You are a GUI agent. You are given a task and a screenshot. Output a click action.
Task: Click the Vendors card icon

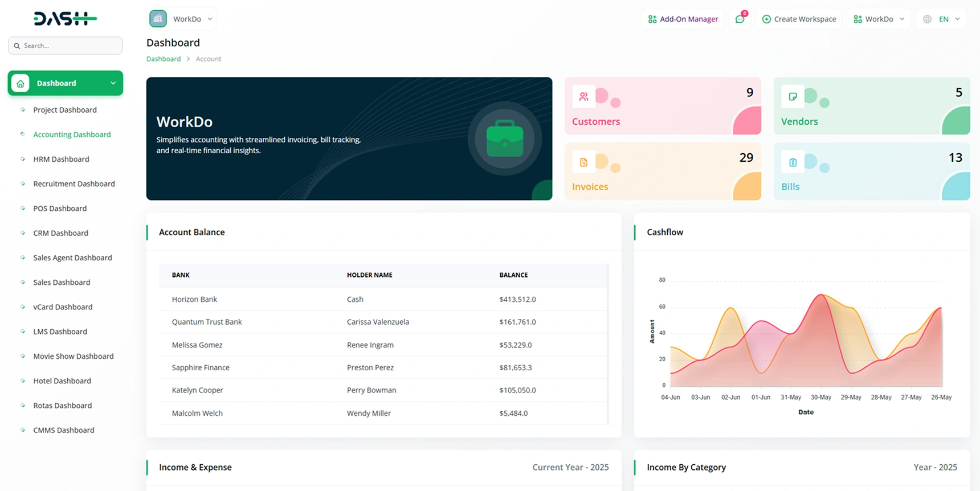click(x=793, y=97)
